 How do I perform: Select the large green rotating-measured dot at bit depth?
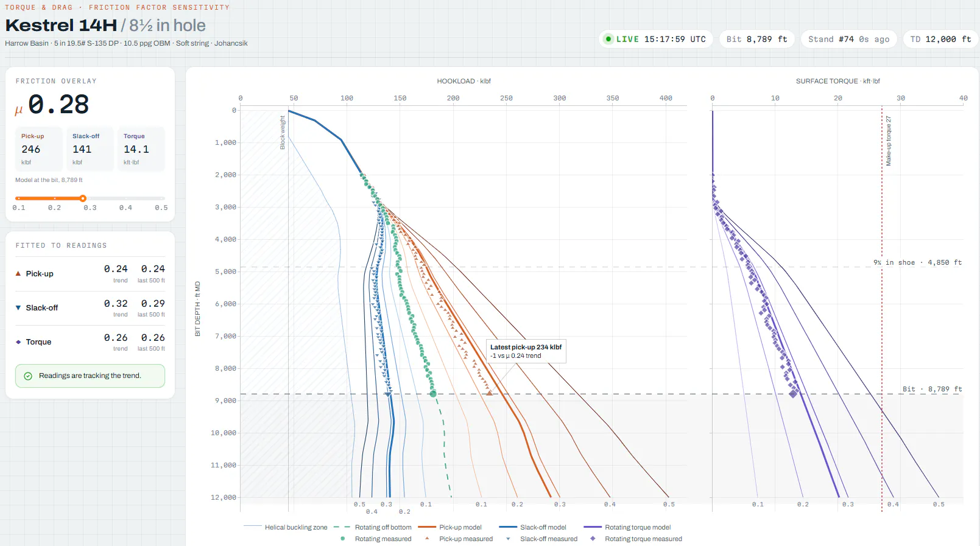coord(433,394)
